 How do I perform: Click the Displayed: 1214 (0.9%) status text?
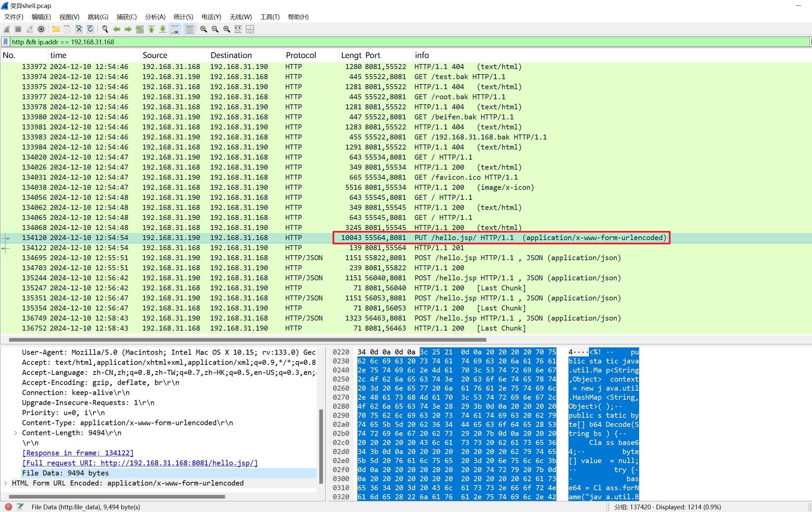(x=688, y=507)
